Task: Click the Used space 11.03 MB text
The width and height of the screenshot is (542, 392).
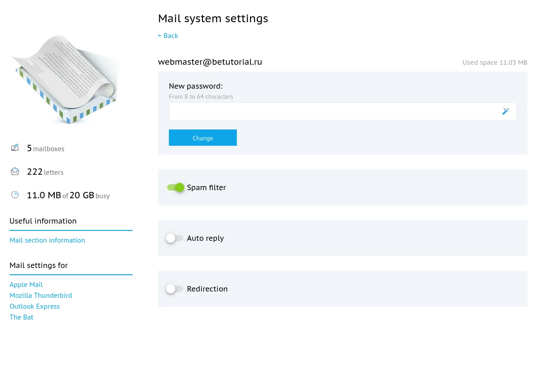Action: coord(494,62)
